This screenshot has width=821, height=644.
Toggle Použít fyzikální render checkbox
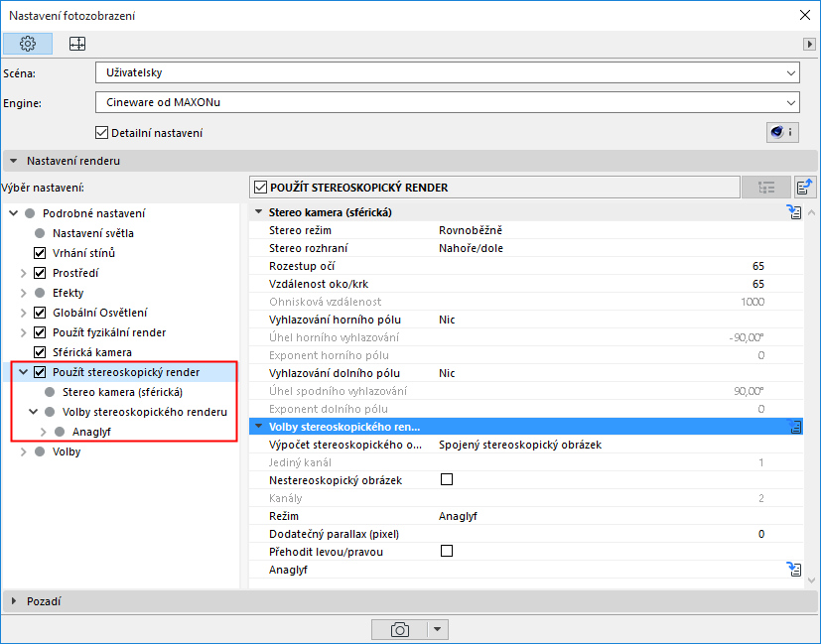[x=40, y=332]
